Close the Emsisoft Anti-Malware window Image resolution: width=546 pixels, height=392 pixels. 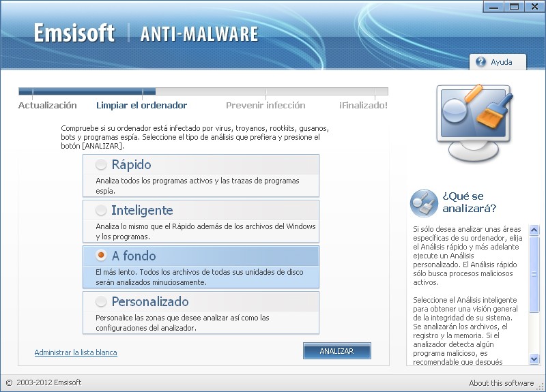coord(534,7)
